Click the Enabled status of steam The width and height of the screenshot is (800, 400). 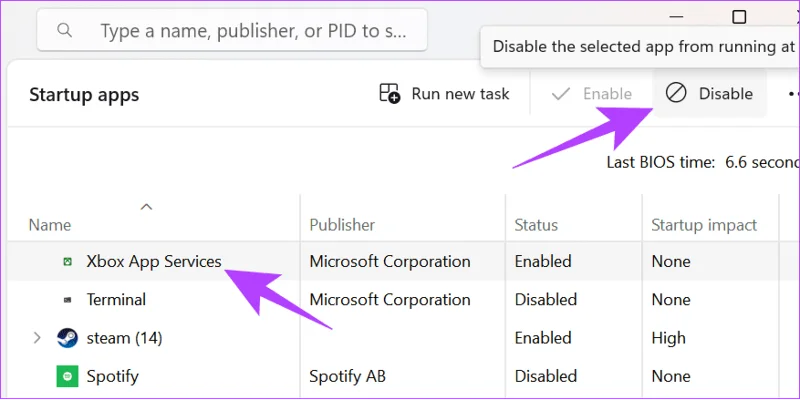click(543, 338)
